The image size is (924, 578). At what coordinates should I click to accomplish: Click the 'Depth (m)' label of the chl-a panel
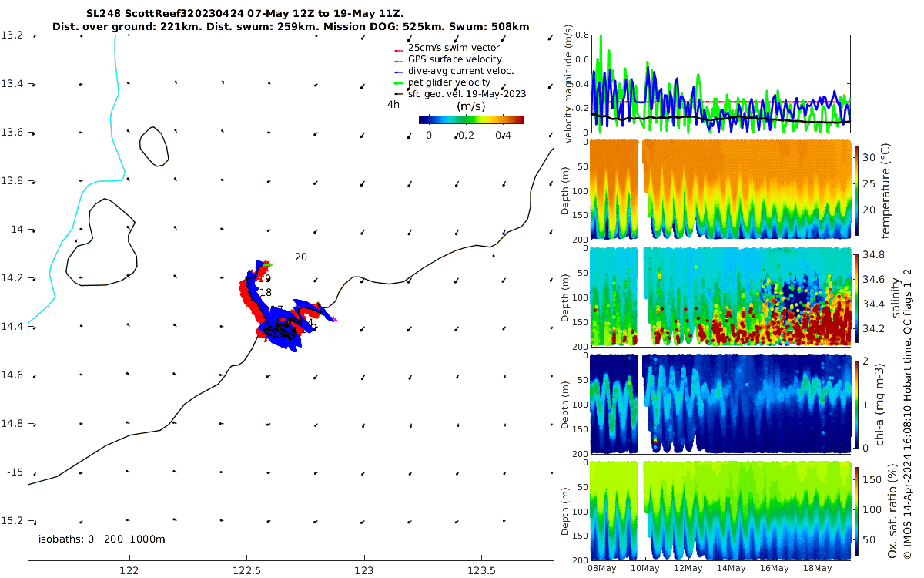click(x=565, y=404)
